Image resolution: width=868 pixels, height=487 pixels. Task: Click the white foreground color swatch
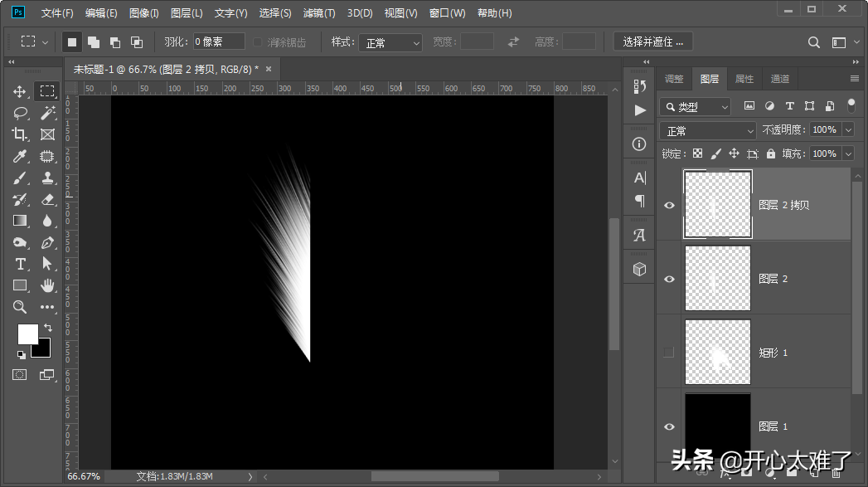pyautogui.click(x=27, y=334)
